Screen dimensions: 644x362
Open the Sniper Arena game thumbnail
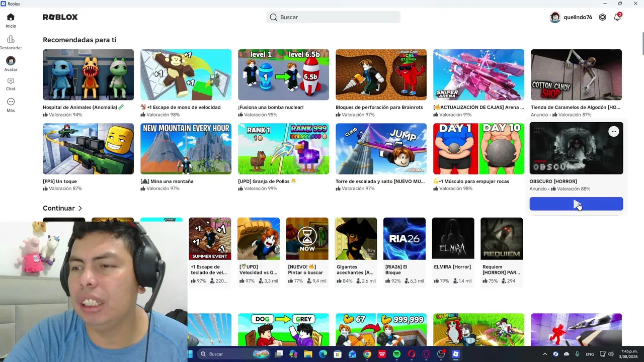478,75
